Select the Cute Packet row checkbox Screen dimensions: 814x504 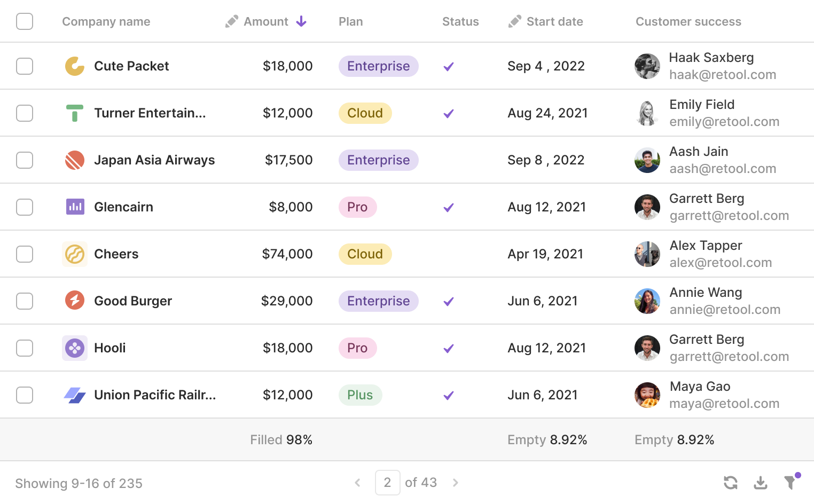tap(25, 66)
